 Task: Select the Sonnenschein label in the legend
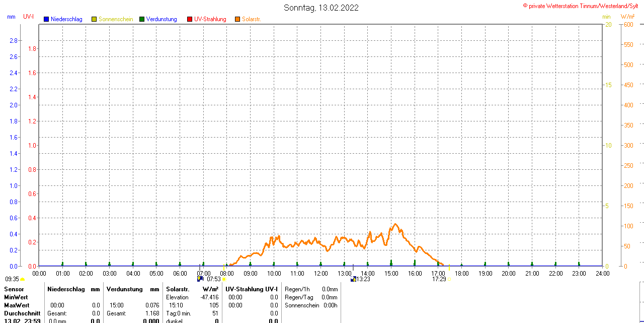[116, 19]
